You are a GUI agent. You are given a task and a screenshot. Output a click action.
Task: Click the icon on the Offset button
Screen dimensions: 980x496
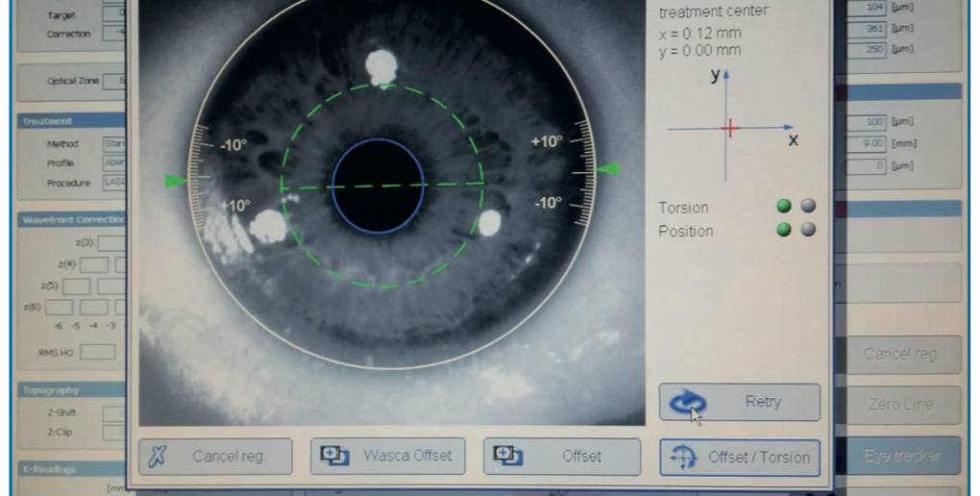508,456
